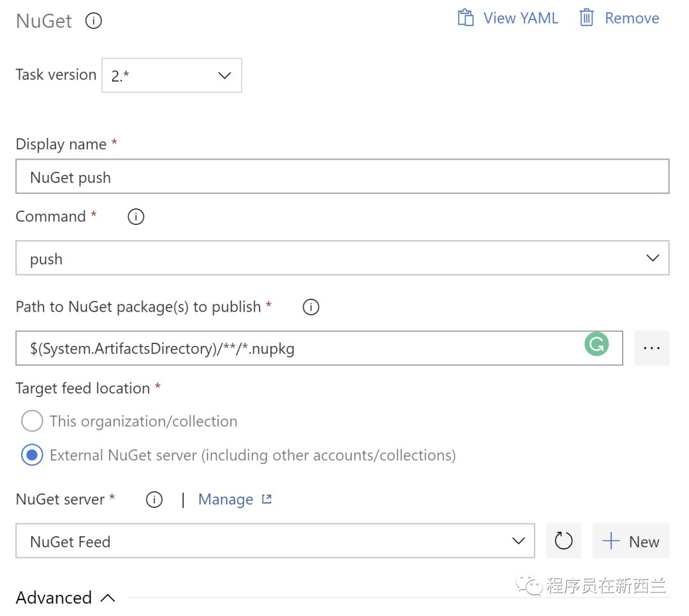Select External NuGet server radio option
The height and width of the screenshot is (616, 689).
pos(32,455)
